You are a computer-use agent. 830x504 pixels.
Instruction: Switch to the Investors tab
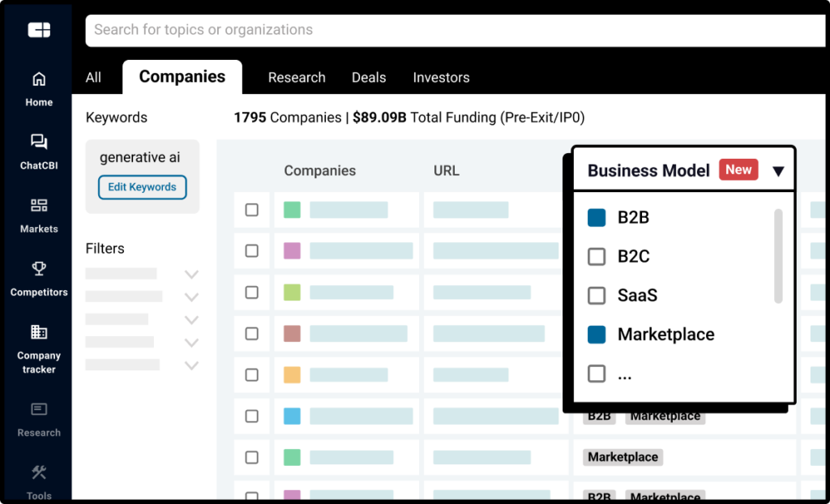pos(441,78)
